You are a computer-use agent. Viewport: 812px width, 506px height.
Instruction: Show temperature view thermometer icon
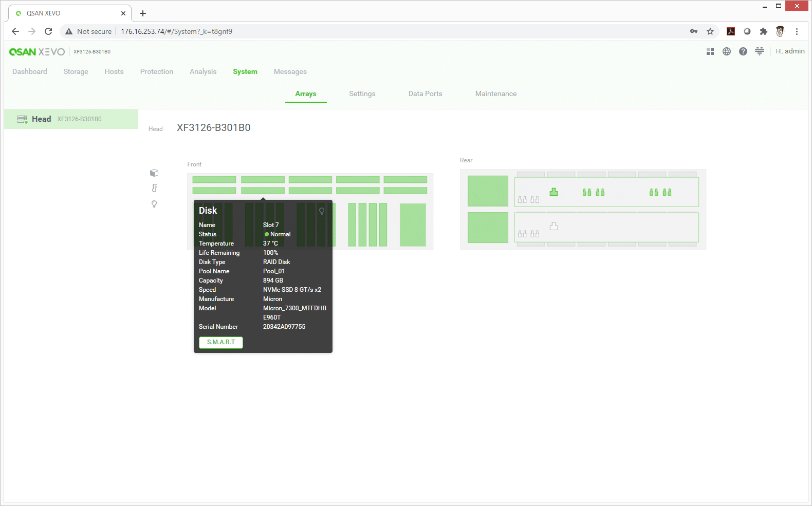tap(154, 188)
